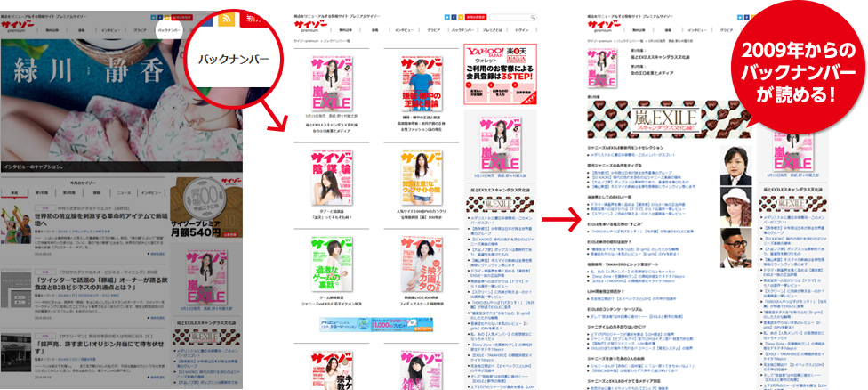Select インタビュー tab in left homepage article list
Viewport: 868px width, 390px height.
(152, 192)
